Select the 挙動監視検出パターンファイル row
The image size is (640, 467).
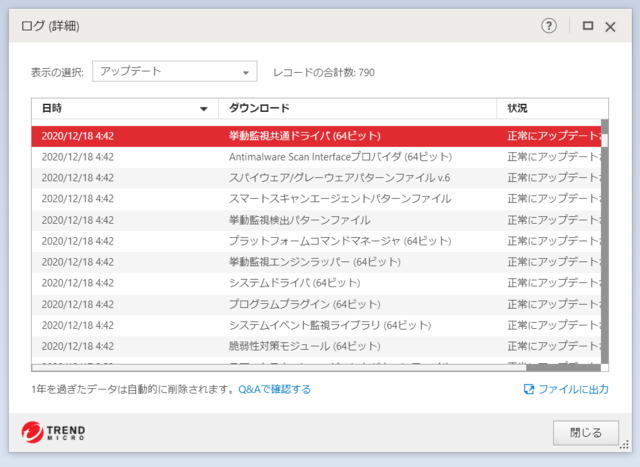coord(316,220)
